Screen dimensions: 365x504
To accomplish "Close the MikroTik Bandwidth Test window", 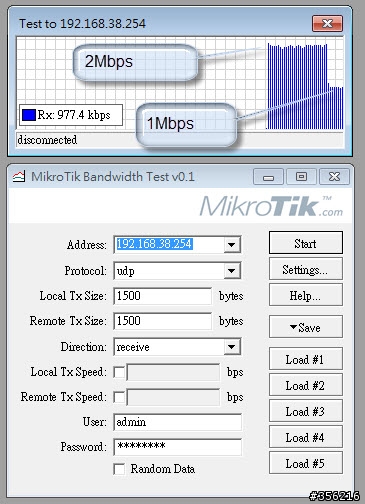I will click(334, 176).
